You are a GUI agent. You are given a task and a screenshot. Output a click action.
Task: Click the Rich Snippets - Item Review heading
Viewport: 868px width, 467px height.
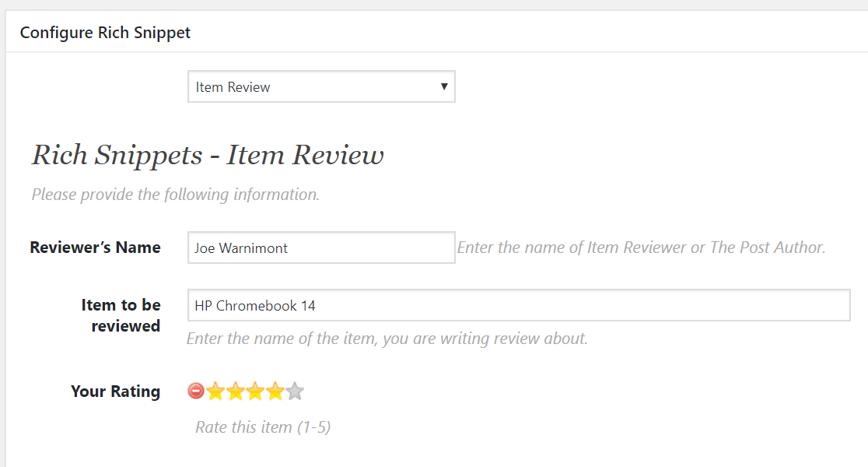tap(208, 155)
